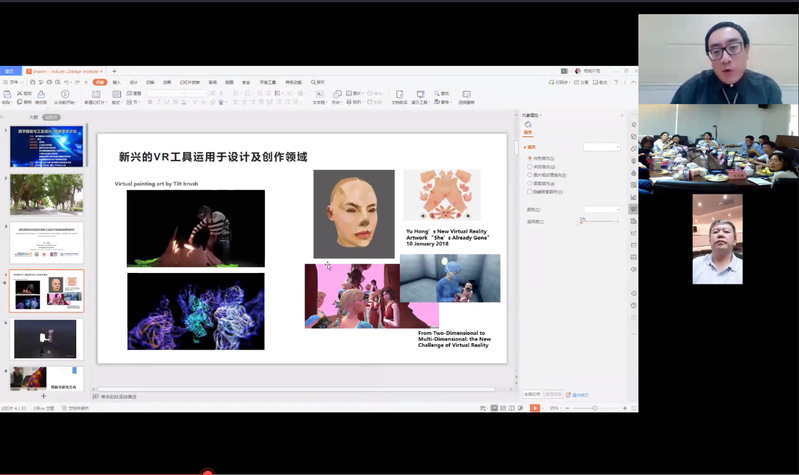799x475 pixels.
Task: Open the Selection Pane icon
Action: [x=466, y=94]
